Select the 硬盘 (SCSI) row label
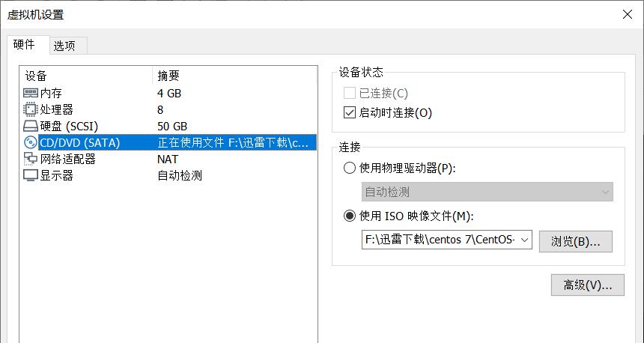644x343 pixels. [x=70, y=126]
